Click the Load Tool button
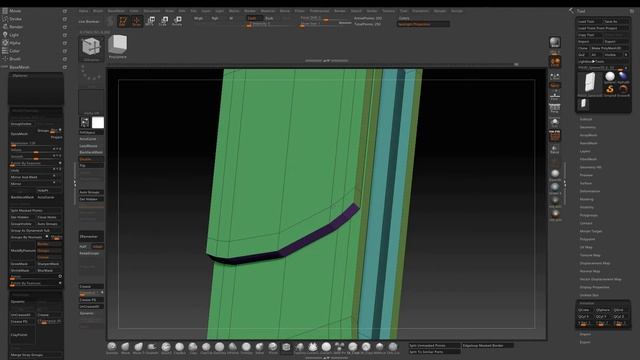640x360 pixels. (589, 21)
